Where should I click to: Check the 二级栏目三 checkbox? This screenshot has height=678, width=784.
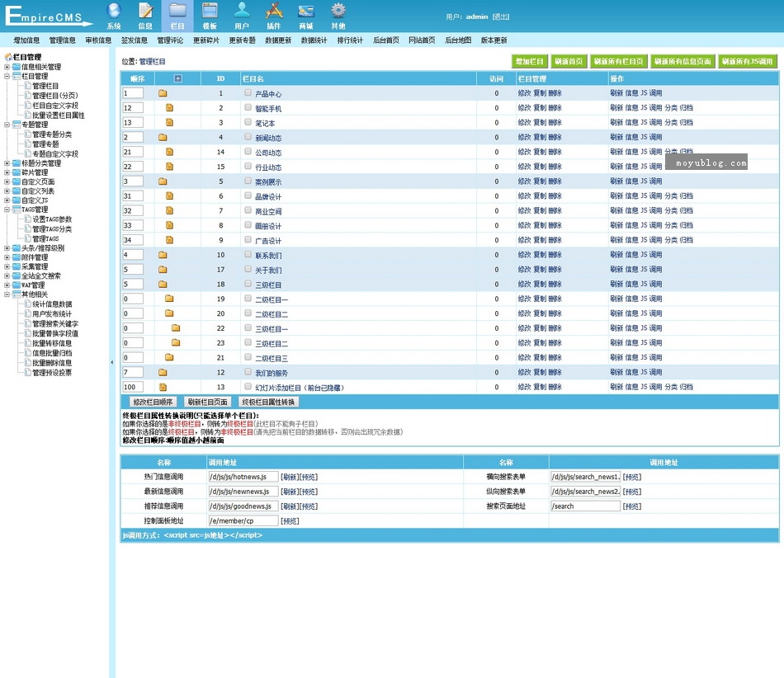248,357
